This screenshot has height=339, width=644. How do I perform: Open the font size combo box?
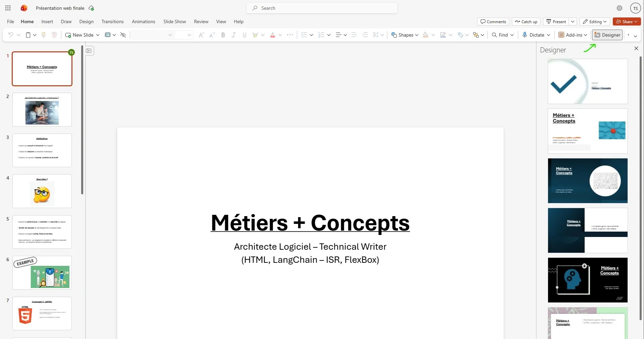pos(184,35)
